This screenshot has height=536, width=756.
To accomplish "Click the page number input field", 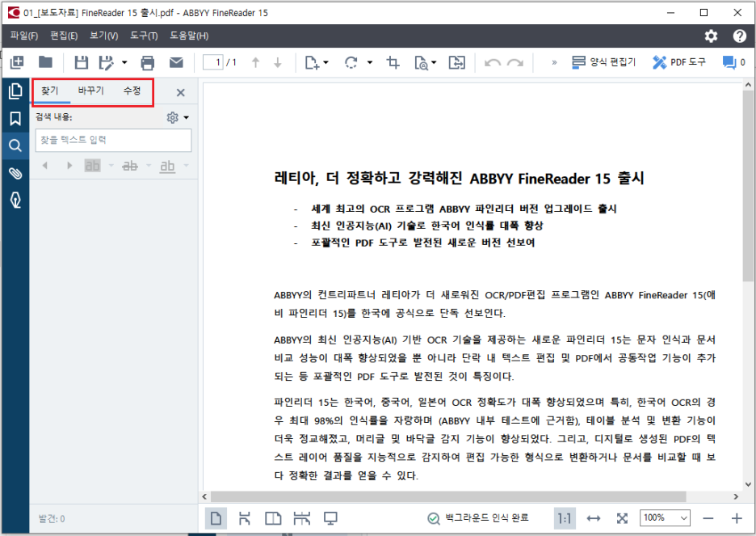I will pos(212,62).
